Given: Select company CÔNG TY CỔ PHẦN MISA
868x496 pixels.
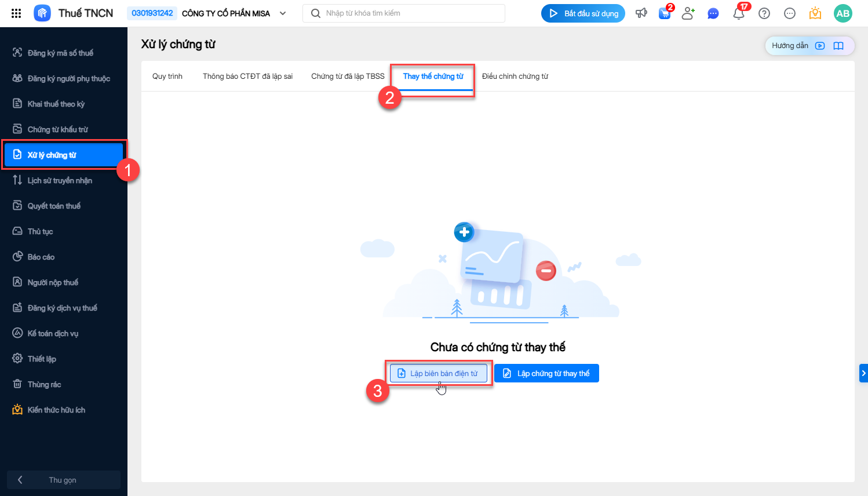Looking at the screenshot, I should click(226, 13).
